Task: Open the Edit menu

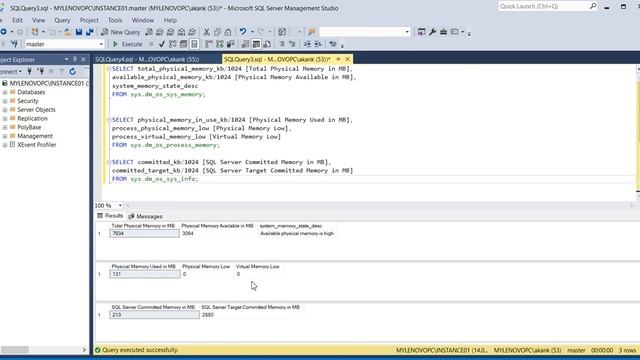Action: click(x=17, y=20)
